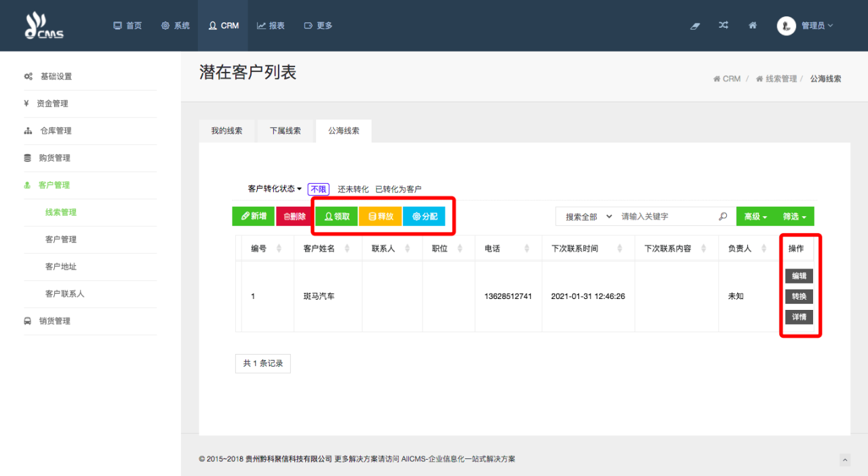Click the eraser icon in top bar

click(694, 26)
